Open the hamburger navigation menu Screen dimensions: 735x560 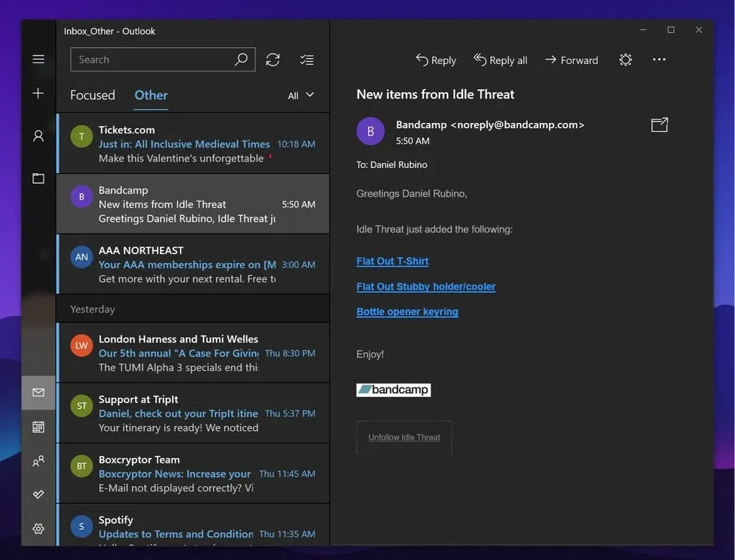tap(38, 60)
